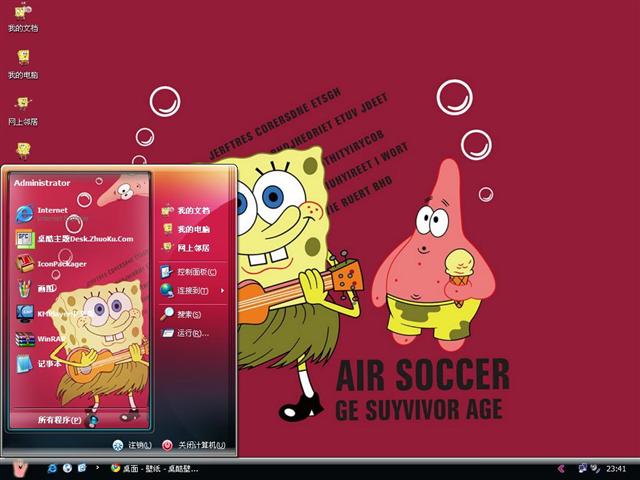Image resolution: width=640 pixels, height=480 pixels.
Task: Launch Internet Explorer from quick launch bar
Action: tap(52, 468)
